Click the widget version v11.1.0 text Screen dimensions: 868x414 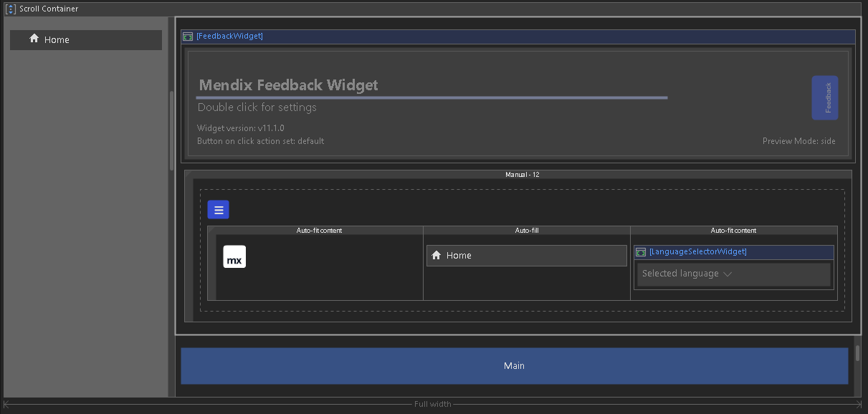241,128
